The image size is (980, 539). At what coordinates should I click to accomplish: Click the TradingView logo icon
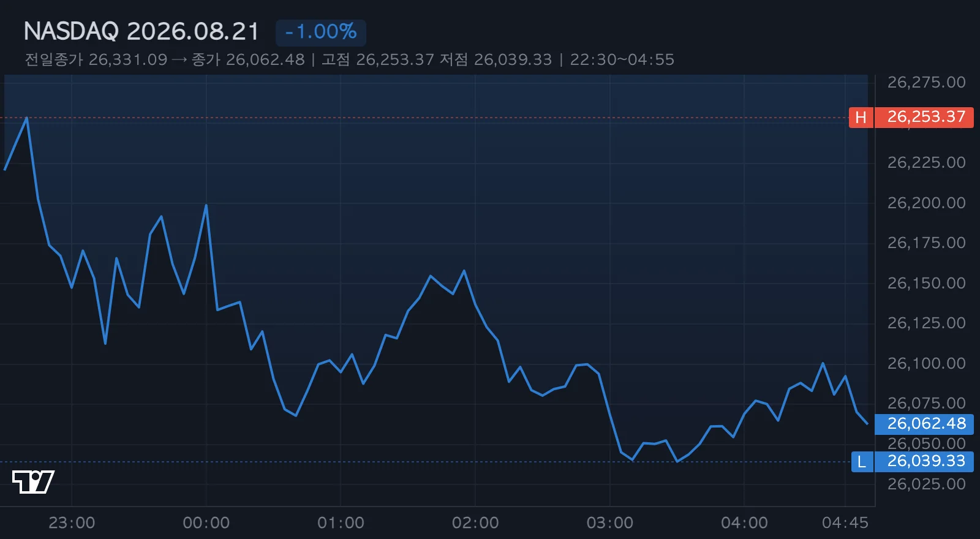pos(33,482)
